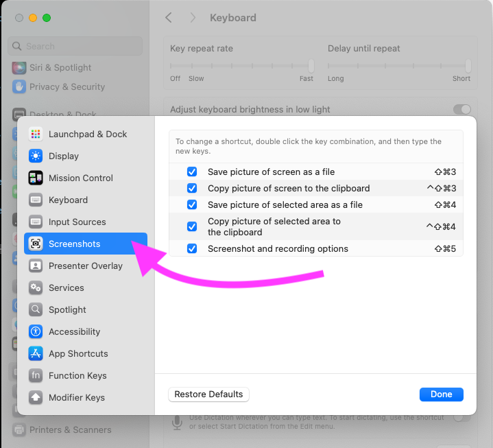Image resolution: width=493 pixels, height=448 pixels.
Task: Click the Function Keys fn icon
Action: pos(36,376)
